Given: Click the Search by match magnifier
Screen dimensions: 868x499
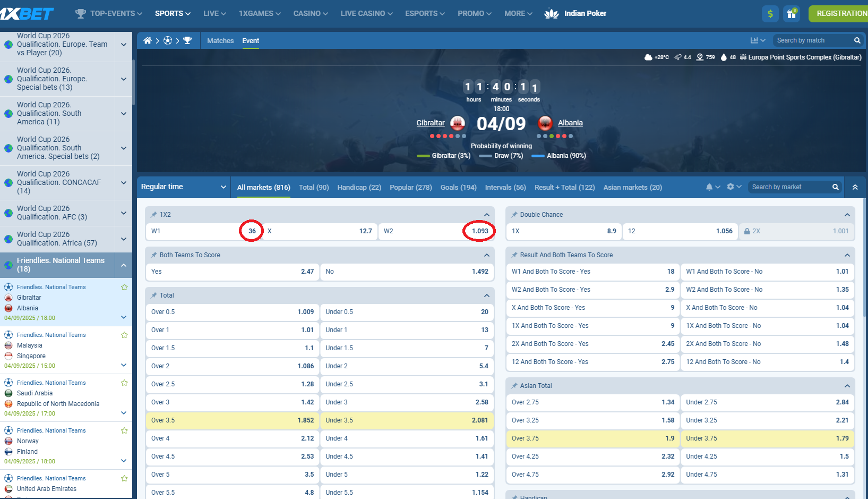Looking at the screenshot, I should [x=857, y=40].
